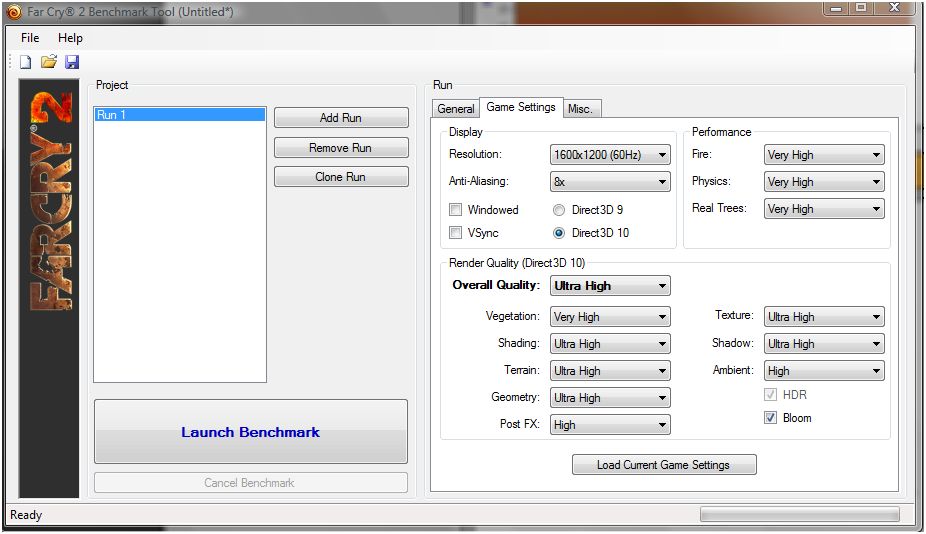Click the status bar progress bar
The image size is (926, 534).
point(800,515)
